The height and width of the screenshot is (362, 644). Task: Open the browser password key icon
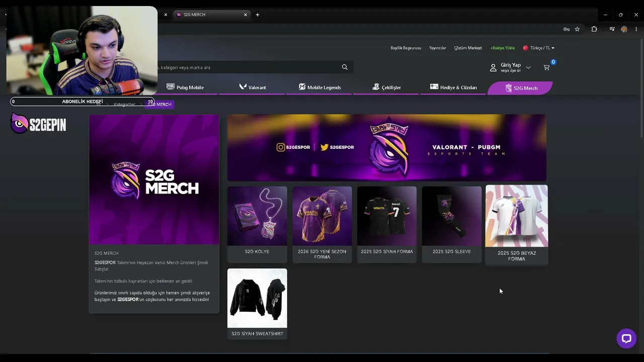[567, 29]
